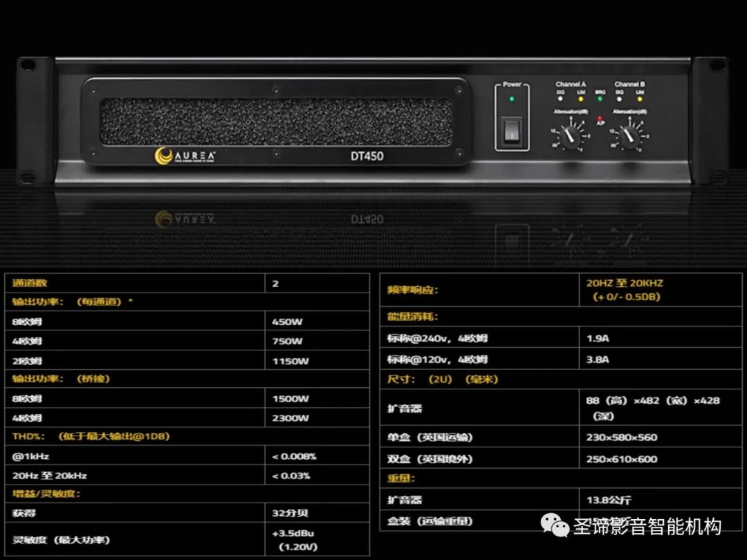Click the 450W value for 8欧姆
The width and height of the screenshot is (747, 560).
click(287, 321)
